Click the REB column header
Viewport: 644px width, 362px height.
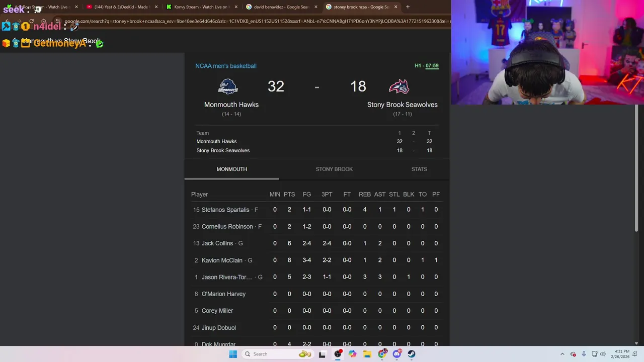click(365, 195)
